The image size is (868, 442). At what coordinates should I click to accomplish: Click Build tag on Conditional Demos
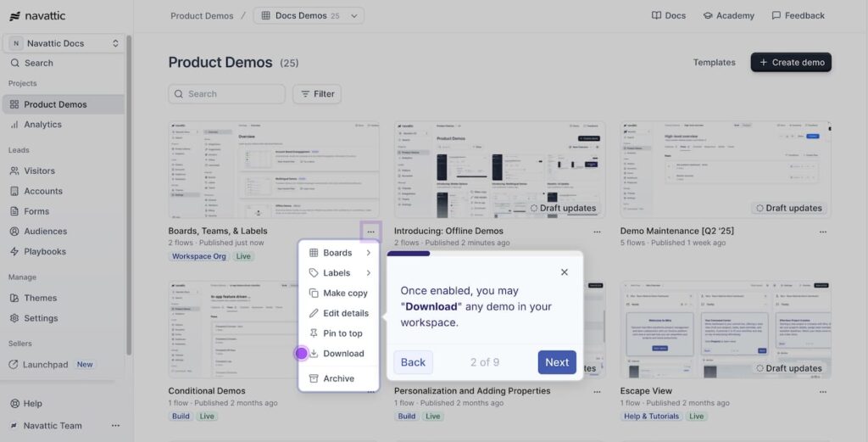point(181,416)
